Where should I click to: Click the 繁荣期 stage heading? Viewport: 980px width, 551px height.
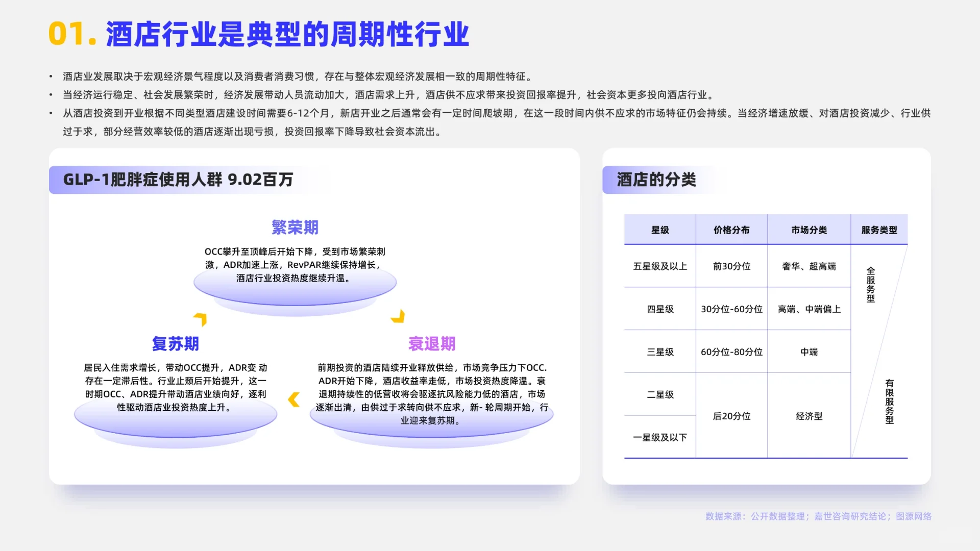pyautogui.click(x=295, y=228)
